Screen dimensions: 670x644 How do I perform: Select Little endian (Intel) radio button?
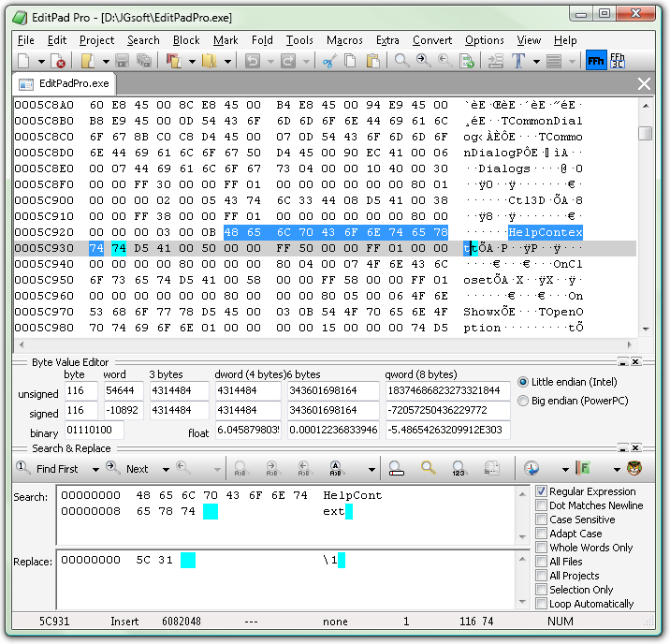tap(522, 382)
